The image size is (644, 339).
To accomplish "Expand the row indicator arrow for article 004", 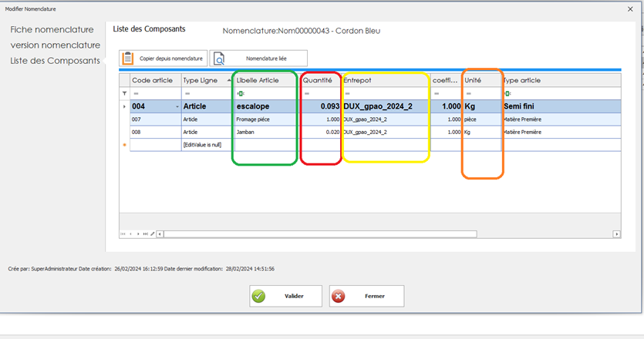I will (124, 106).
